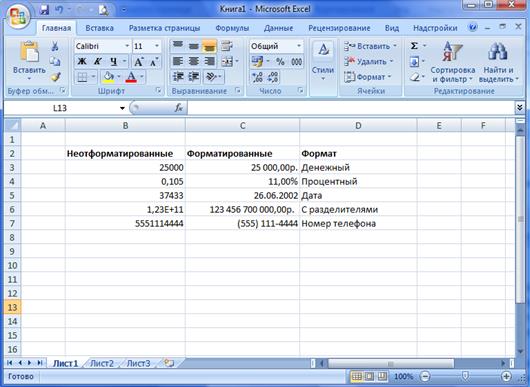Open the Вид tab
Viewport: 530px width, 387px height.
pos(391,28)
